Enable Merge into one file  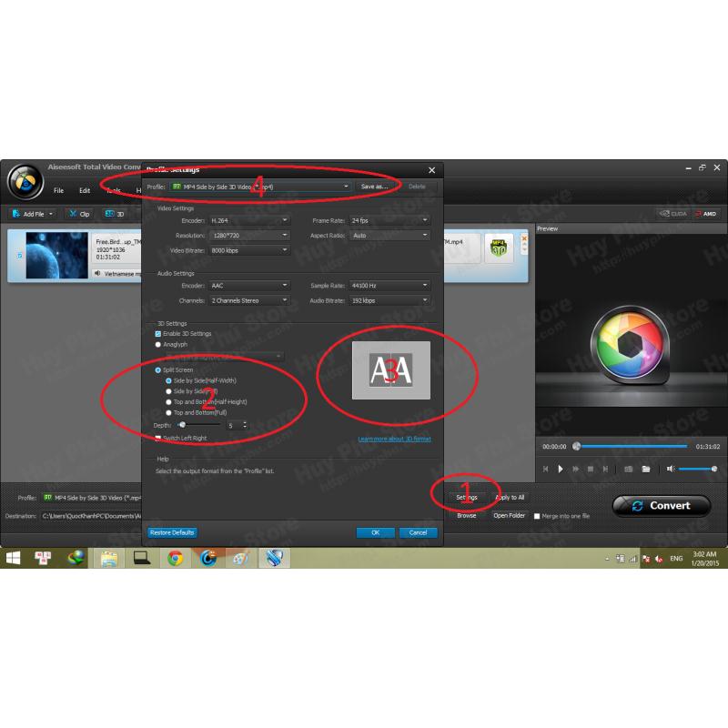[537, 516]
